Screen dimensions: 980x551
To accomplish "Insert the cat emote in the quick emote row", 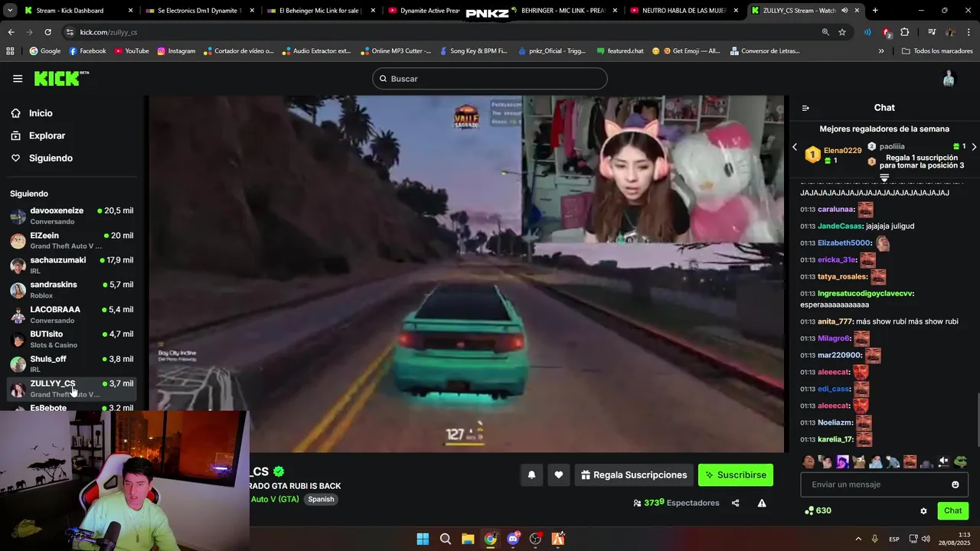I will tap(859, 461).
